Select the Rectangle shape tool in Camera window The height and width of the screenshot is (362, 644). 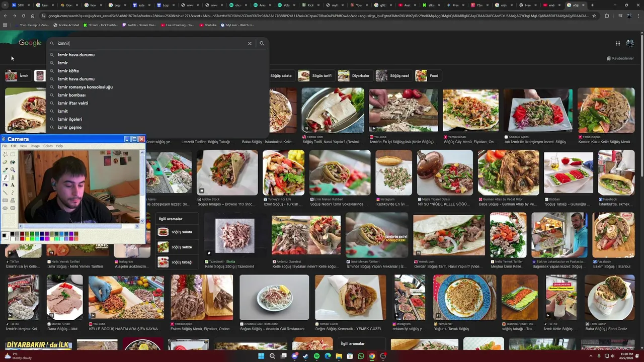click(x=5, y=200)
